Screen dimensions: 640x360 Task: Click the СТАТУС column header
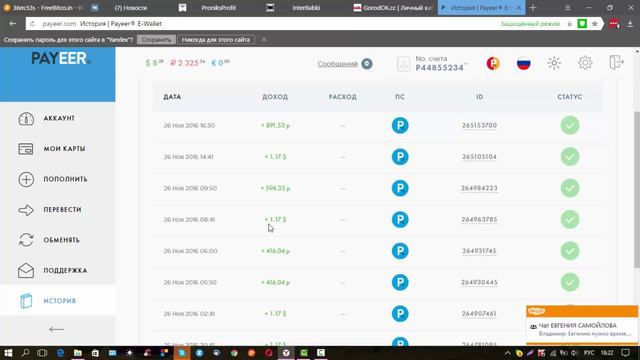pyautogui.click(x=570, y=97)
